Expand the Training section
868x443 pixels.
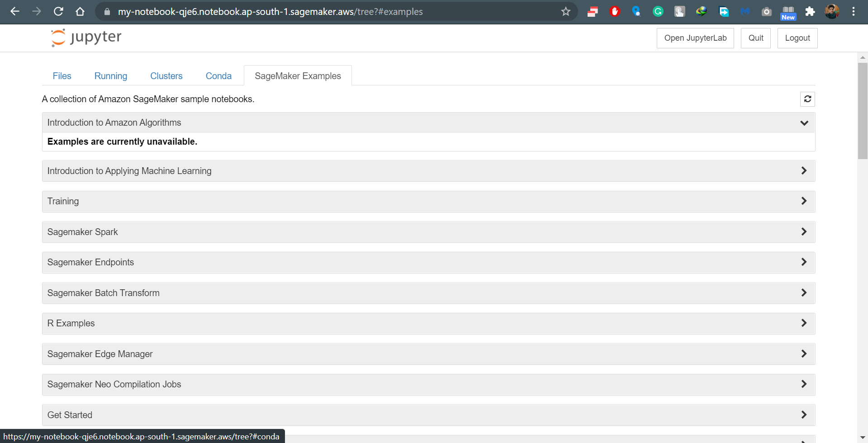tap(428, 201)
